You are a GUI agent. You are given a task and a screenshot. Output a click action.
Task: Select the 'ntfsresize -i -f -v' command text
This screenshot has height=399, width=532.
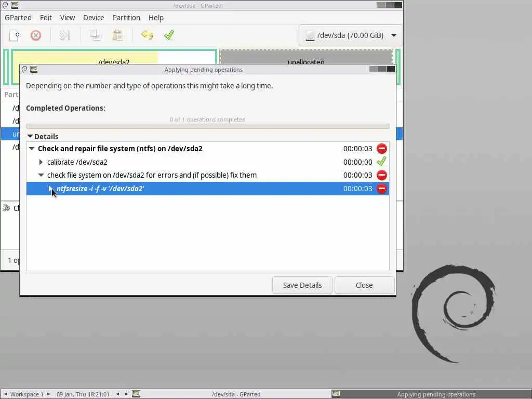pos(100,189)
